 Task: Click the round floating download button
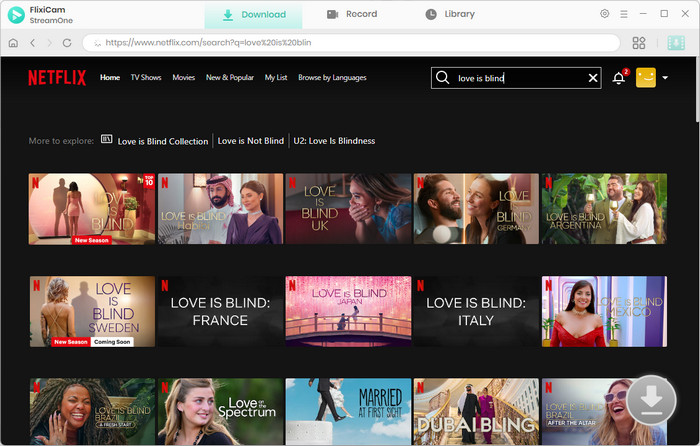coord(651,400)
